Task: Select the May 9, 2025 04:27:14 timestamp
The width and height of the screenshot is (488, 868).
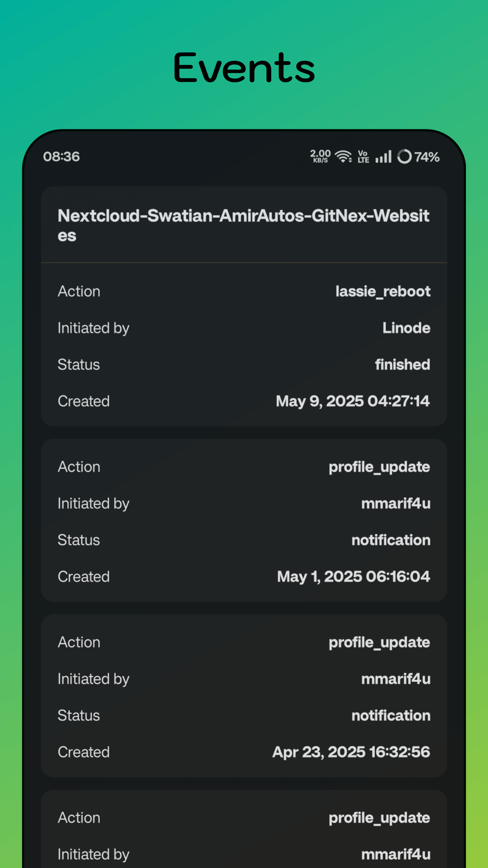Action: [353, 401]
